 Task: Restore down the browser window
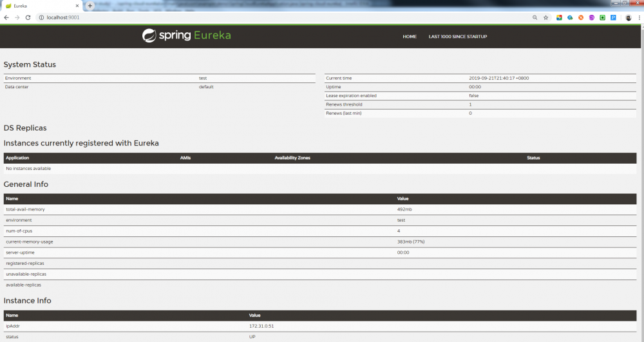click(625, 3)
